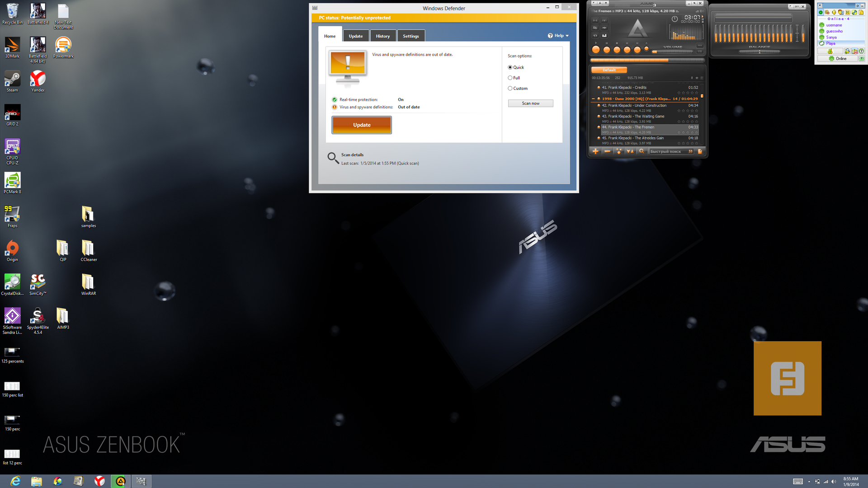The height and width of the screenshot is (488, 868).
Task: Click the Scan now button
Action: coord(530,103)
